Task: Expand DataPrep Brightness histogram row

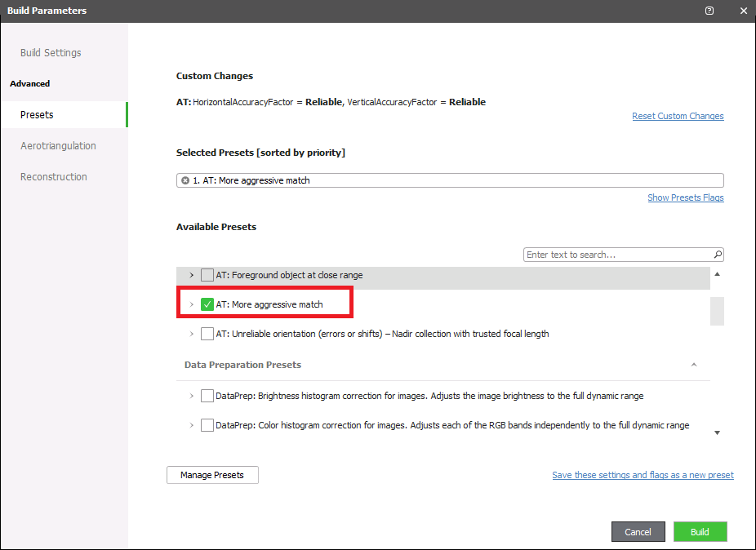Action: click(x=191, y=396)
